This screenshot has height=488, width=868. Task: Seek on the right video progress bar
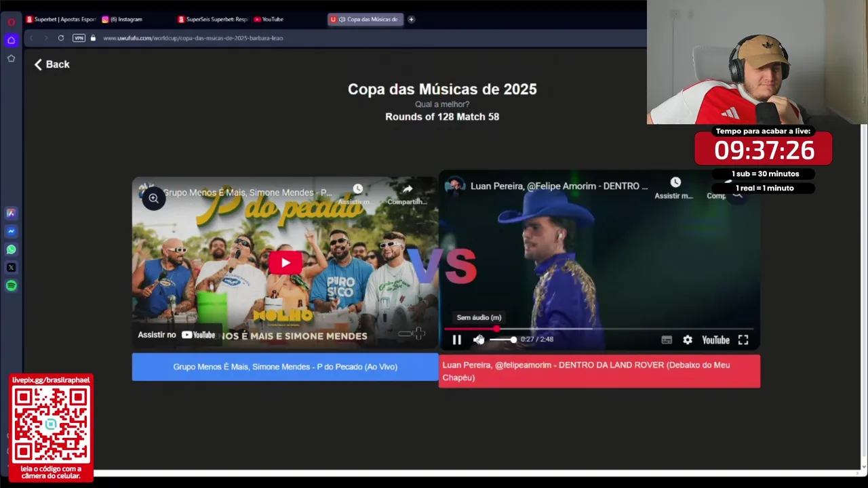pyautogui.click(x=599, y=329)
